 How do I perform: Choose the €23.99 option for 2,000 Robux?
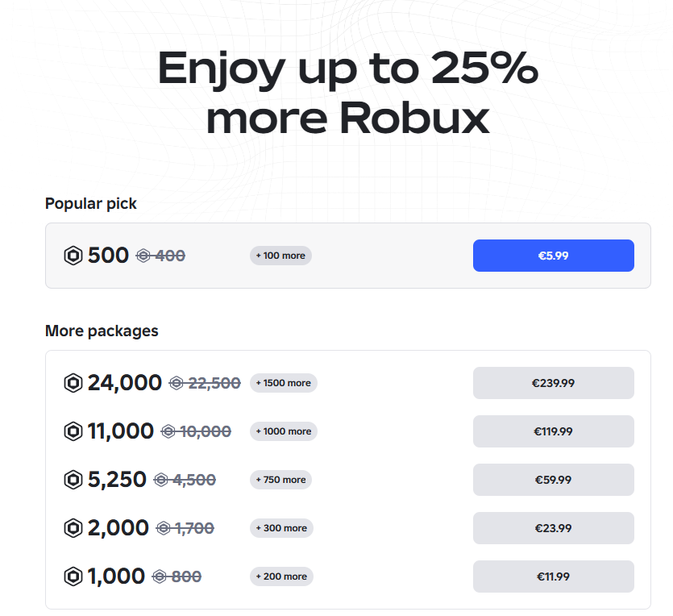click(x=553, y=527)
